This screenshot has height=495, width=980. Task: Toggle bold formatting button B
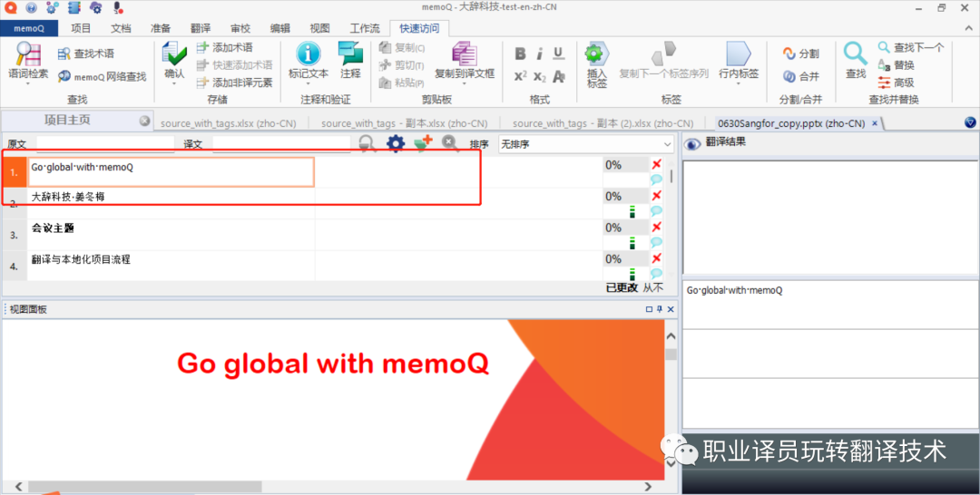pyautogui.click(x=520, y=53)
